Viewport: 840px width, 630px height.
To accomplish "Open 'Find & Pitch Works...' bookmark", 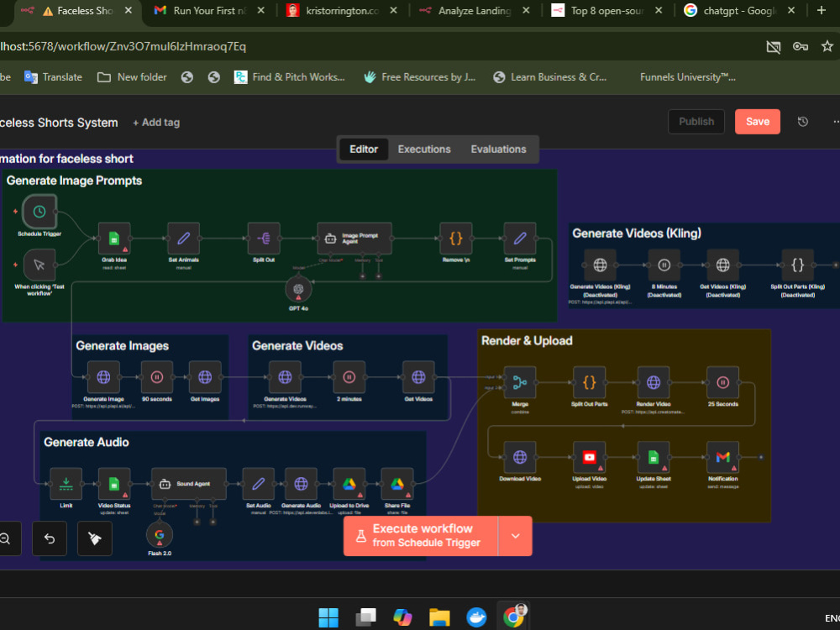I will [x=289, y=77].
